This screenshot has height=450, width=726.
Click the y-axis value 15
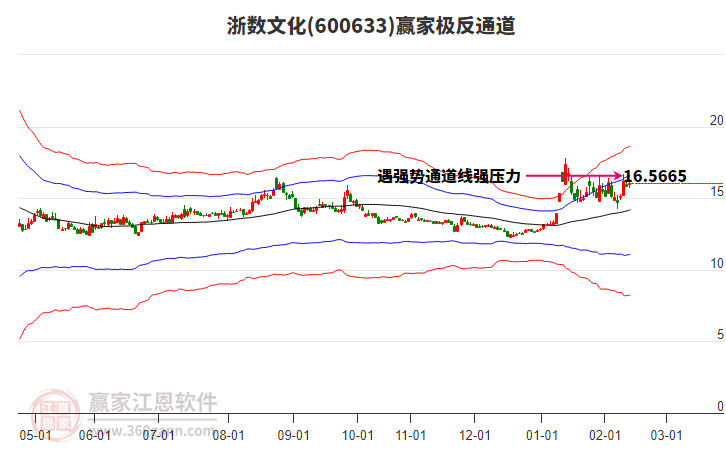point(717,192)
